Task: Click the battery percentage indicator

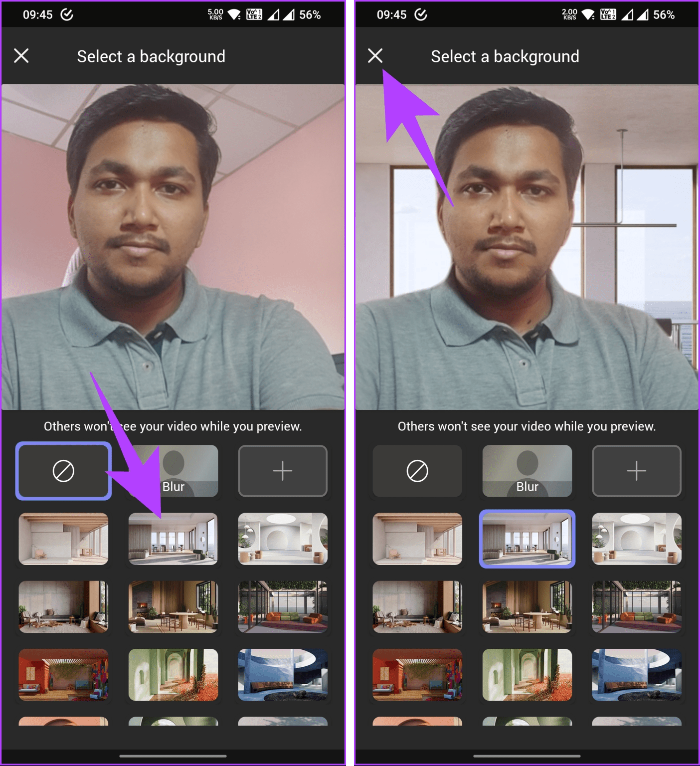Action: pyautogui.click(x=309, y=15)
